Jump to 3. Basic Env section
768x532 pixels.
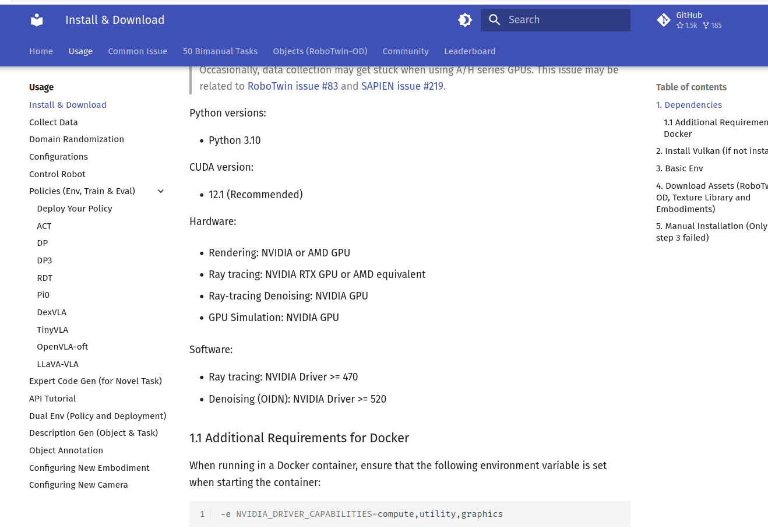point(679,168)
